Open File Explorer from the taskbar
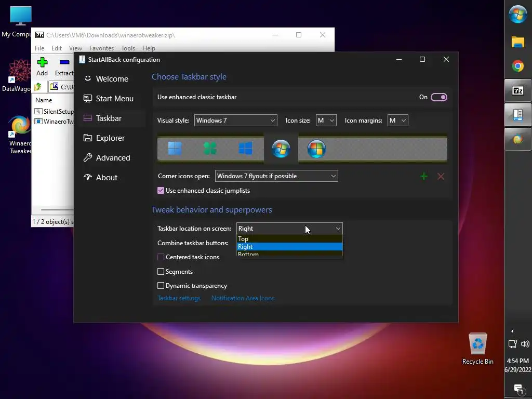532x399 pixels. [518, 42]
